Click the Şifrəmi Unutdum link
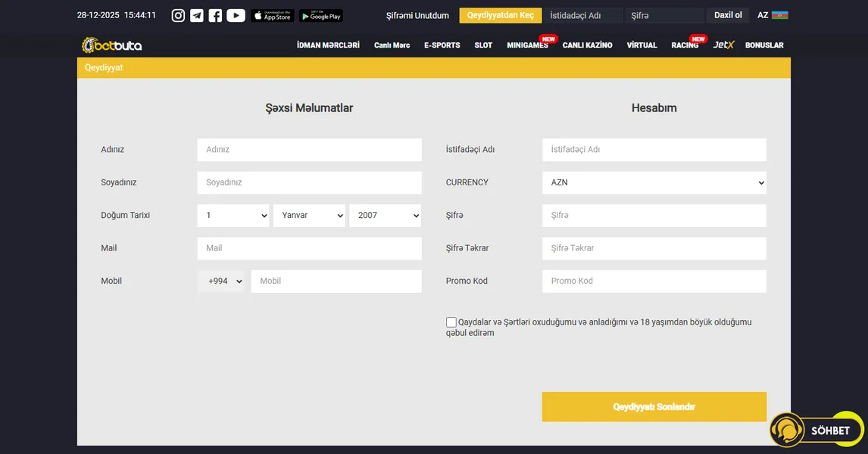 [x=417, y=16]
